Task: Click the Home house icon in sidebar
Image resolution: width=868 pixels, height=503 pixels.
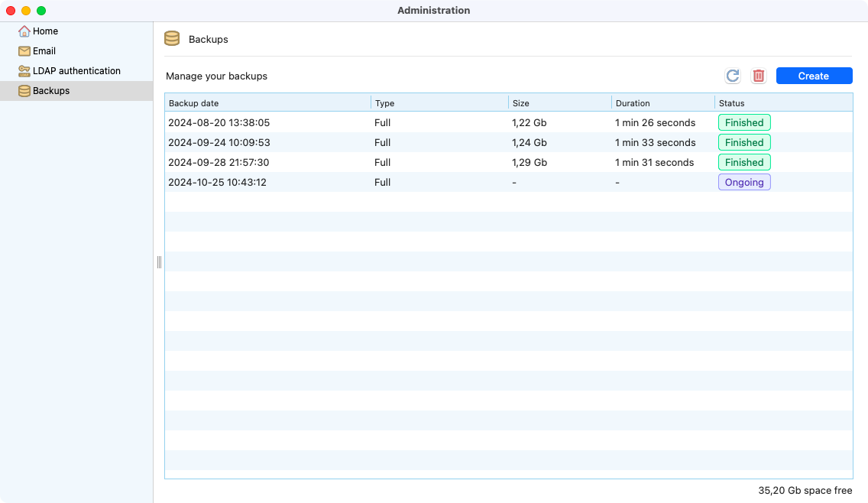Action: (24, 31)
